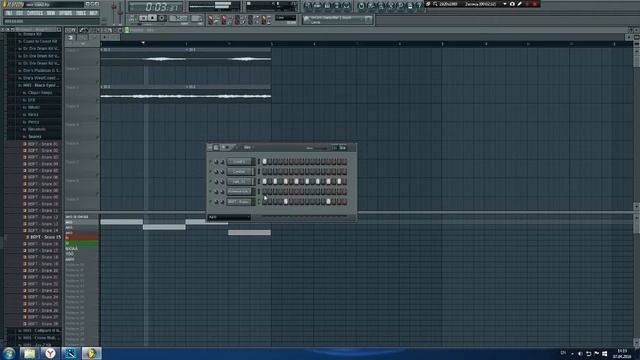Screen dimensions: 640x360
Task: Open Yandex browser from taskbar
Action: coord(50,353)
